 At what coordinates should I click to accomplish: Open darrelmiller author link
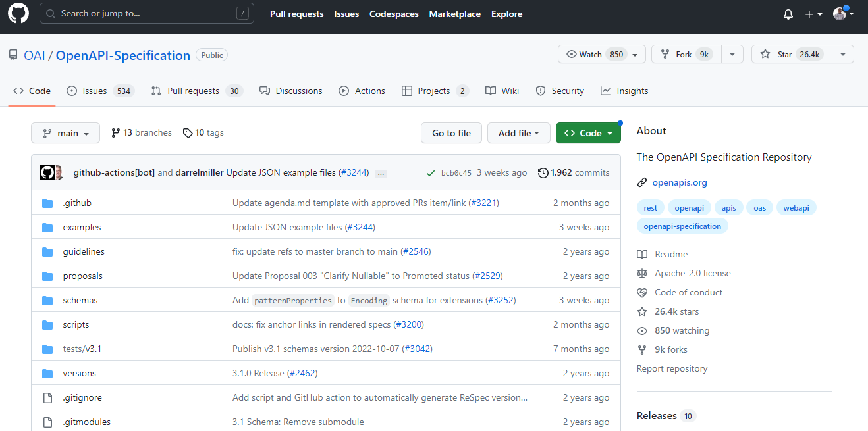coord(199,172)
